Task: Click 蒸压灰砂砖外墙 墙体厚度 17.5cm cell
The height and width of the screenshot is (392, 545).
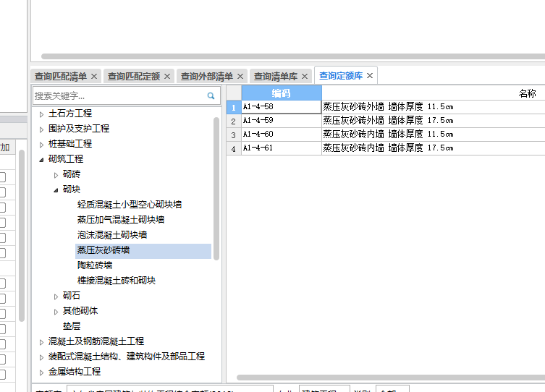Action: coord(434,121)
